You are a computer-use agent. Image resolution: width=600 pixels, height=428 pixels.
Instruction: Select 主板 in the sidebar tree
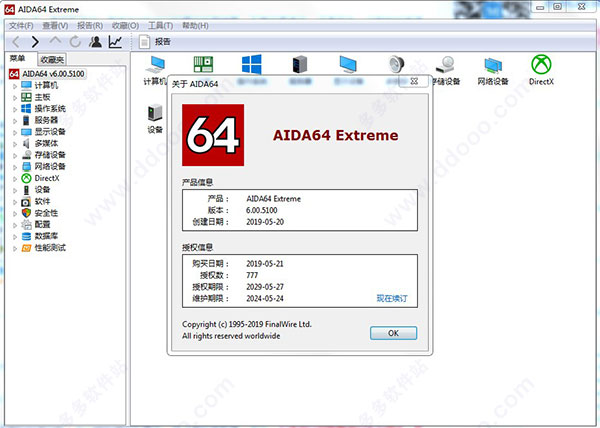42,97
